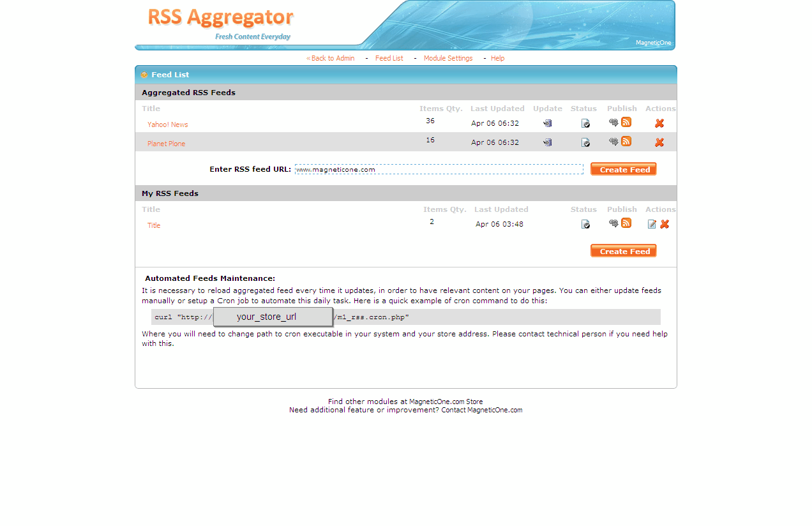Viewport: 812px width, 526px height.
Task: Open orange RSS icon for Planet Plone
Action: coord(626,141)
